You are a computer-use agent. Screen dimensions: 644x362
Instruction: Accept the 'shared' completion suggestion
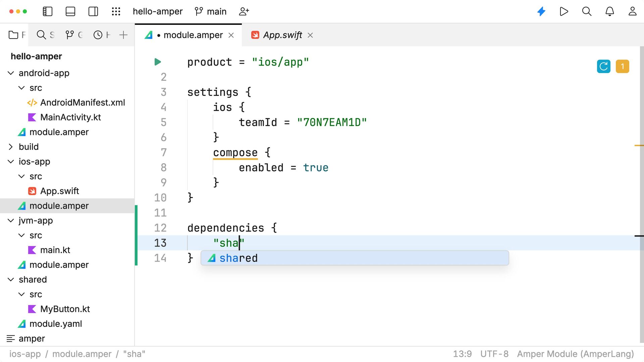[x=355, y=258]
